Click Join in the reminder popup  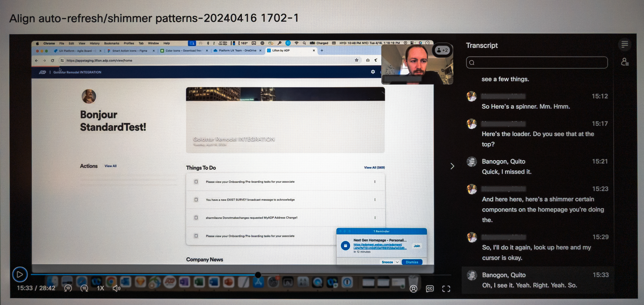tap(417, 246)
